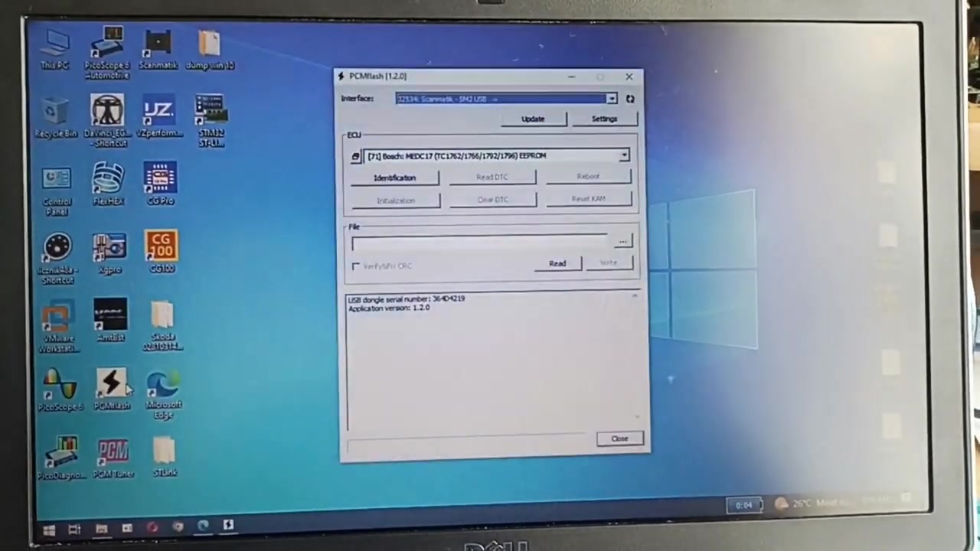Click the ECU module icon beside Bosch dropdown
Image resolution: width=980 pixels, height=551 pixels.
pyautogui.click(x=355, y=156)
